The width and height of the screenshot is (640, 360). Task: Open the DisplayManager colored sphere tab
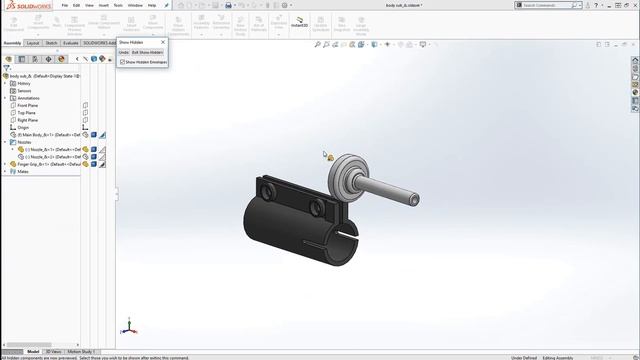61,59
